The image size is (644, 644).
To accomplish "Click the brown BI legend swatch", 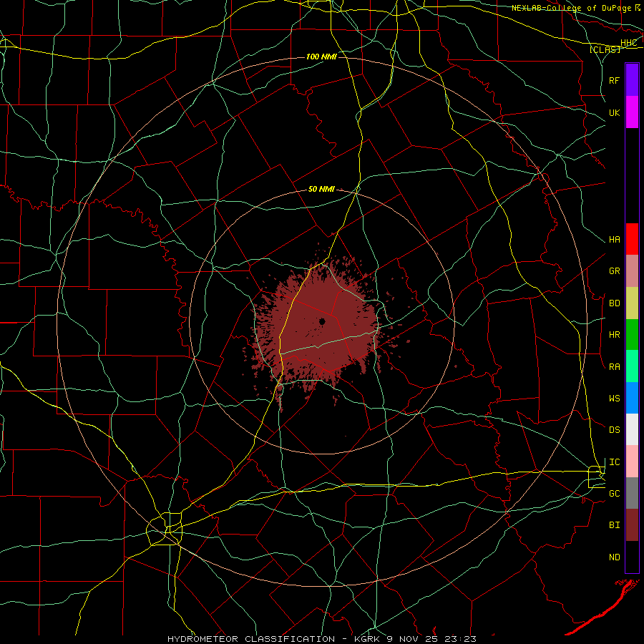I will click(632, 525).
